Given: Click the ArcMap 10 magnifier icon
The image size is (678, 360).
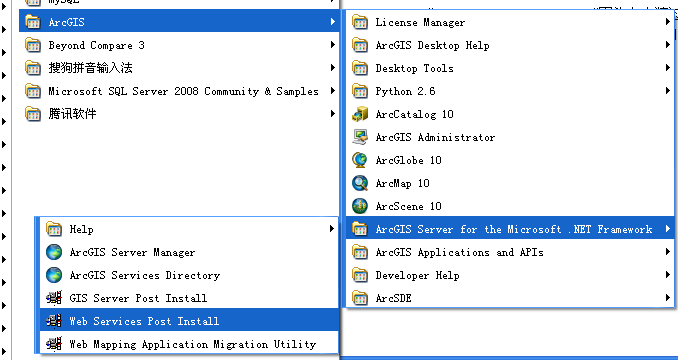Looking at the screenshot, I should pyautogui.click(x=360, y=183).
